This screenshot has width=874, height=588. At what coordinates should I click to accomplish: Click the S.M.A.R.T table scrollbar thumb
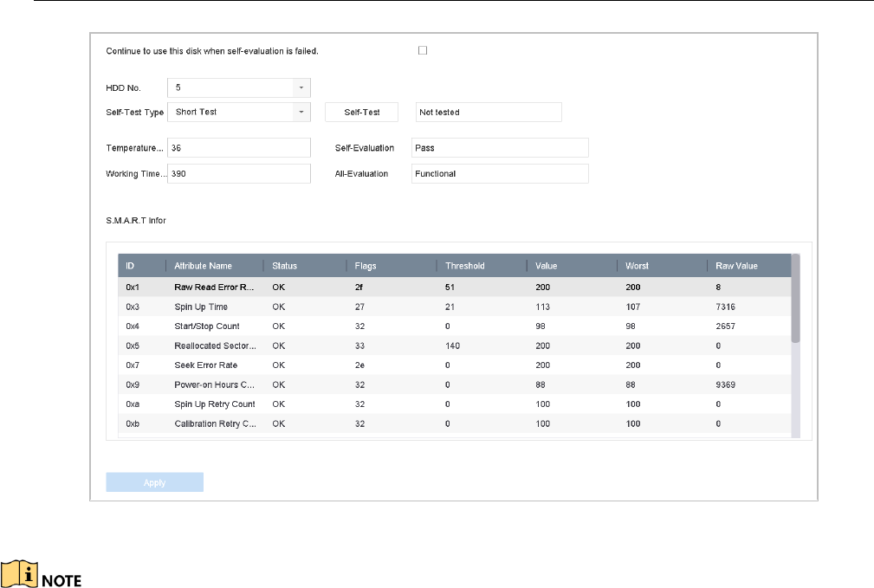795,299
